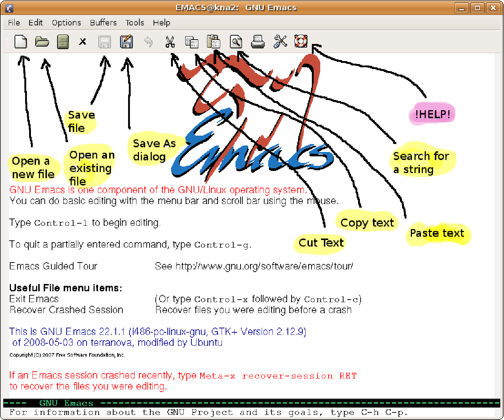504x420 pixels.
Task: Open the File menu
Action: pyautogui.click(x=14, y=23)
